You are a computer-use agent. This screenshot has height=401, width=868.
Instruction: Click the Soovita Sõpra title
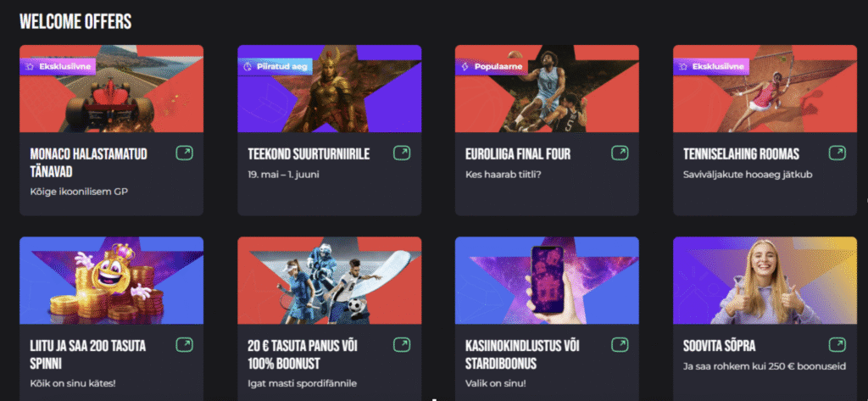719,346
